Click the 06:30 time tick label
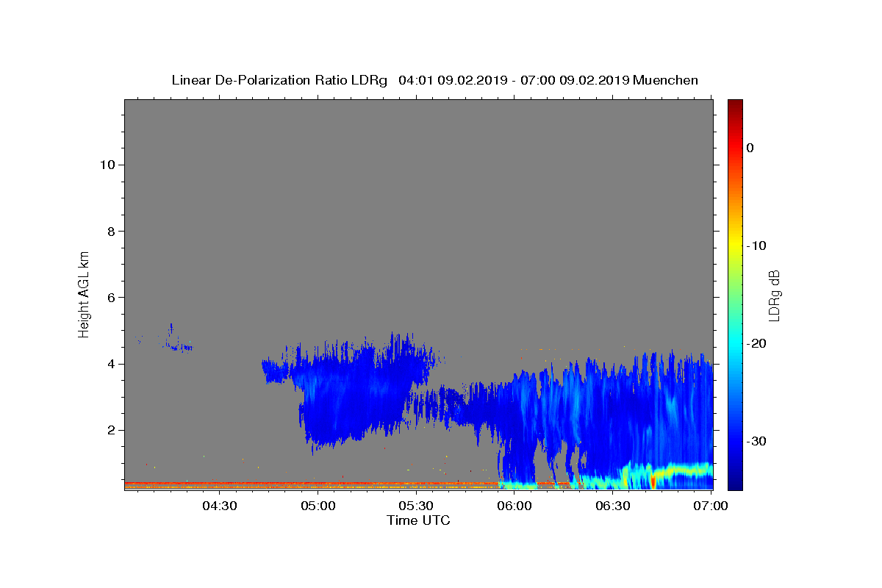 point(613,506)
